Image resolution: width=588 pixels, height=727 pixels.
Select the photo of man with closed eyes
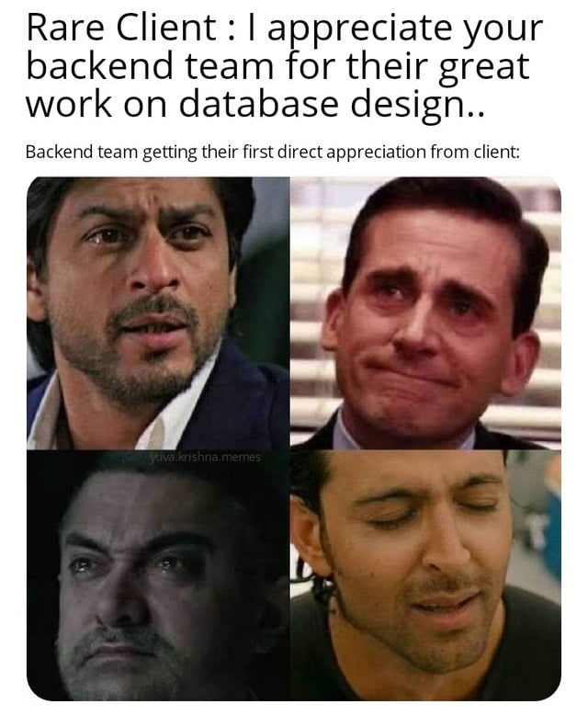pyautogui.click(x=425, y=575)
